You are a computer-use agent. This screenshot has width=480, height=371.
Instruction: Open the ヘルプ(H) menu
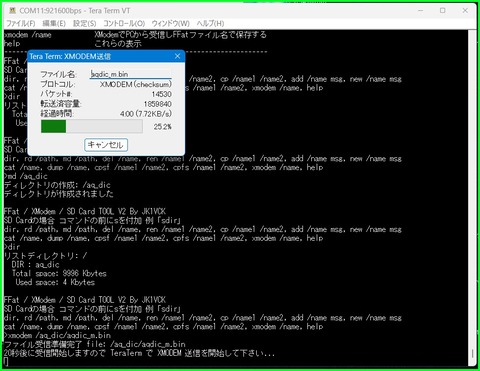tap(210, 23)
